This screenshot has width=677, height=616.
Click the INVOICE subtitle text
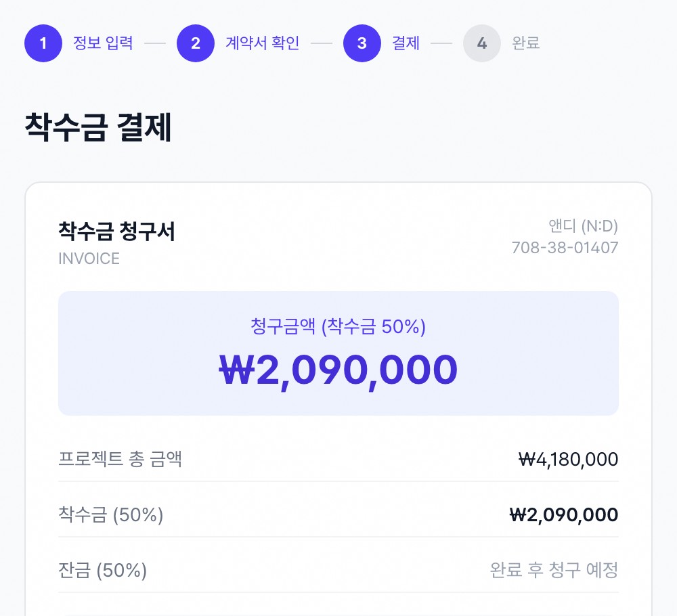[89, 259]
